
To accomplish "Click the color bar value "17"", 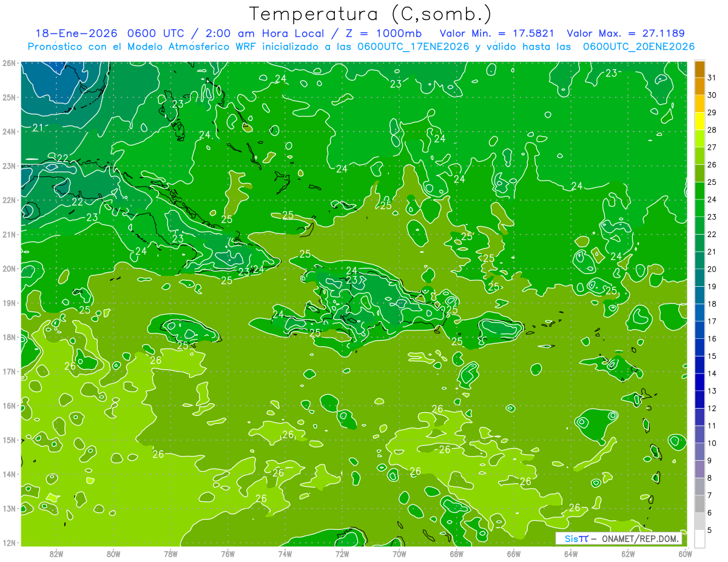I will point(712,321).
